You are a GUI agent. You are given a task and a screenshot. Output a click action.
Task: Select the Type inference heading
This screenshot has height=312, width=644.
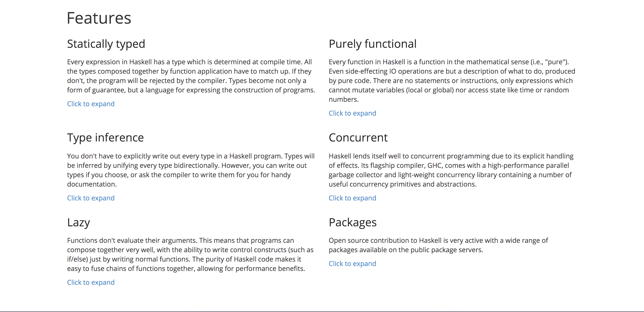(x=105, y=137)
